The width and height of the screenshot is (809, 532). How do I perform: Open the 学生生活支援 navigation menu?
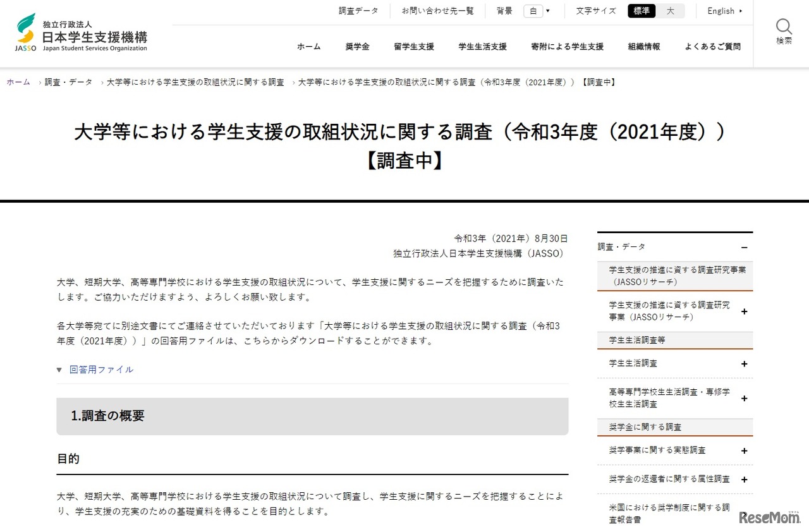(482, 46)
